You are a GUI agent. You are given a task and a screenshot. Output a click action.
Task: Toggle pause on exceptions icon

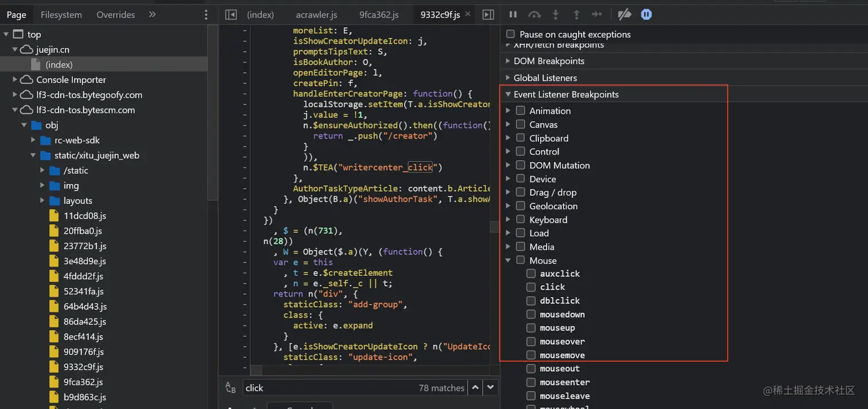(646, 14)
